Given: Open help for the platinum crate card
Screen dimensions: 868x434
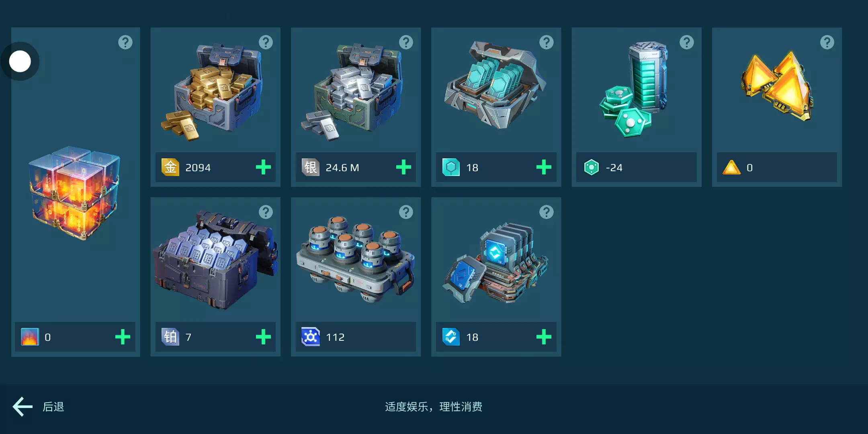Looking at the screenshot, I should point(266,212).
